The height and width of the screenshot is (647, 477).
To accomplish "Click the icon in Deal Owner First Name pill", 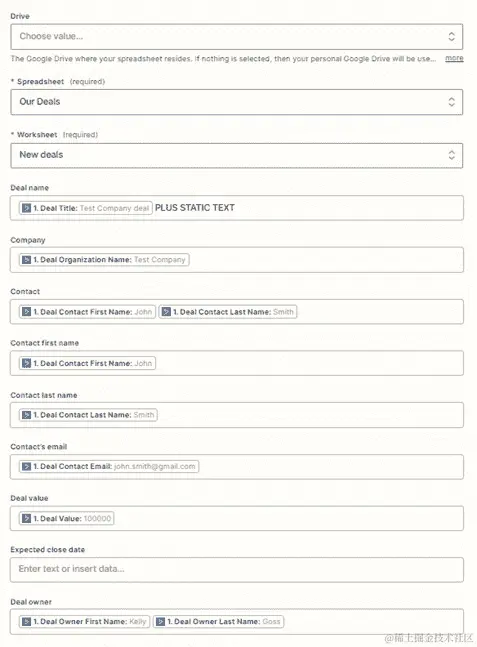I will click(26, 621).
